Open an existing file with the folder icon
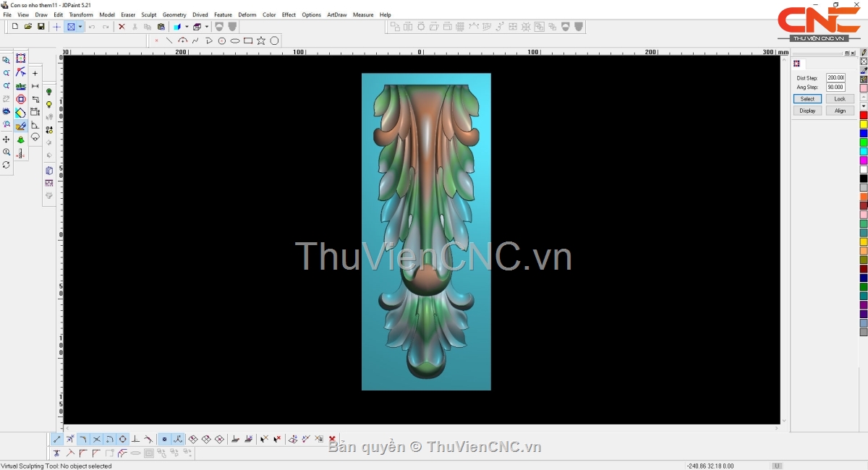 pyautogui.click(x=28, y=27)
